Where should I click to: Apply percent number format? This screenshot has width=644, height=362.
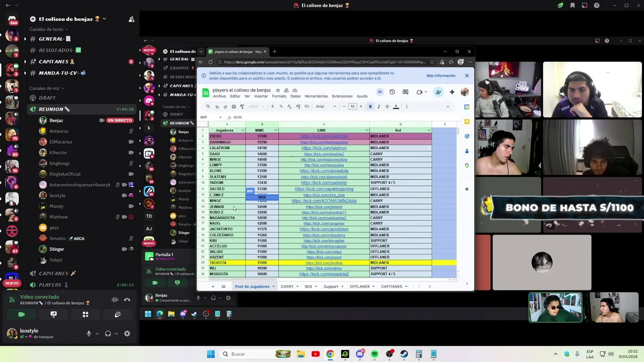pyautogui.click(x=281, y=107)
